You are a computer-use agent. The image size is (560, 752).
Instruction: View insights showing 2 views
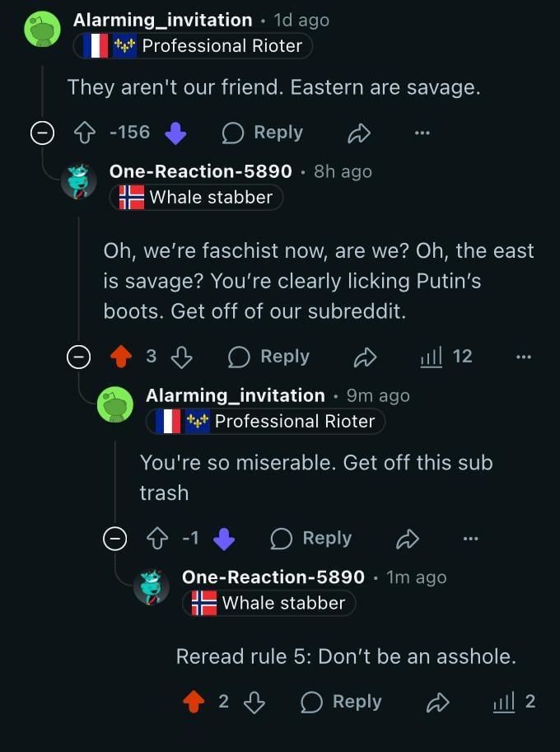coord(514,702)
